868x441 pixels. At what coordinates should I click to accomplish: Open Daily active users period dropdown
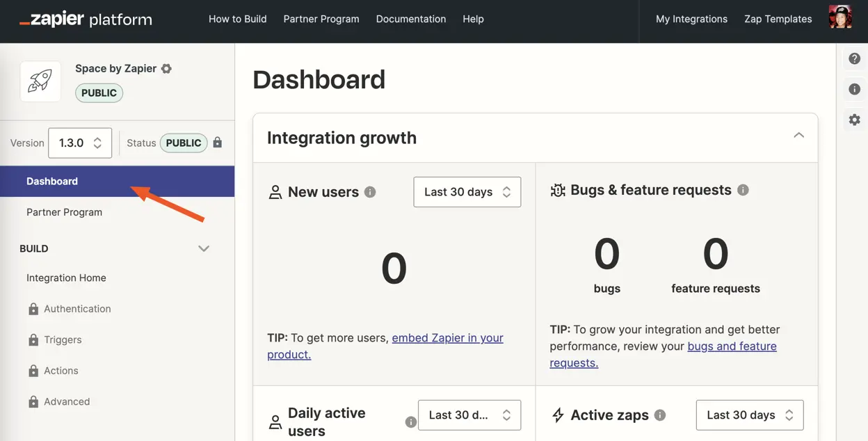(469, 415)
